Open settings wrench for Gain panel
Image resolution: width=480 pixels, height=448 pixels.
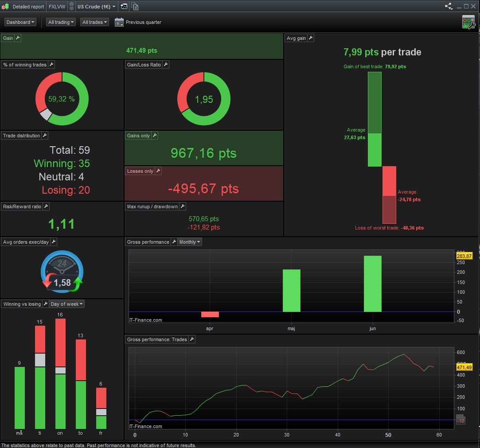(18, 38)
